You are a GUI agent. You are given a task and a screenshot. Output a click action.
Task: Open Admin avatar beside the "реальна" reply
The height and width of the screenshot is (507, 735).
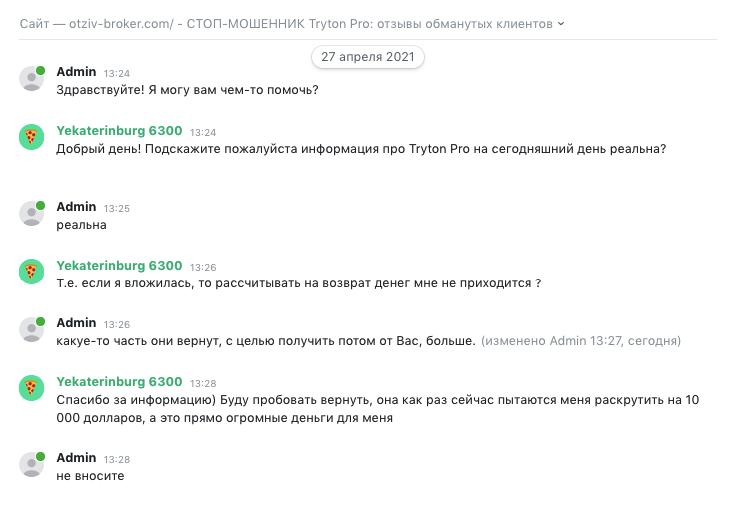pyautogui.click(x=31, y=213)
